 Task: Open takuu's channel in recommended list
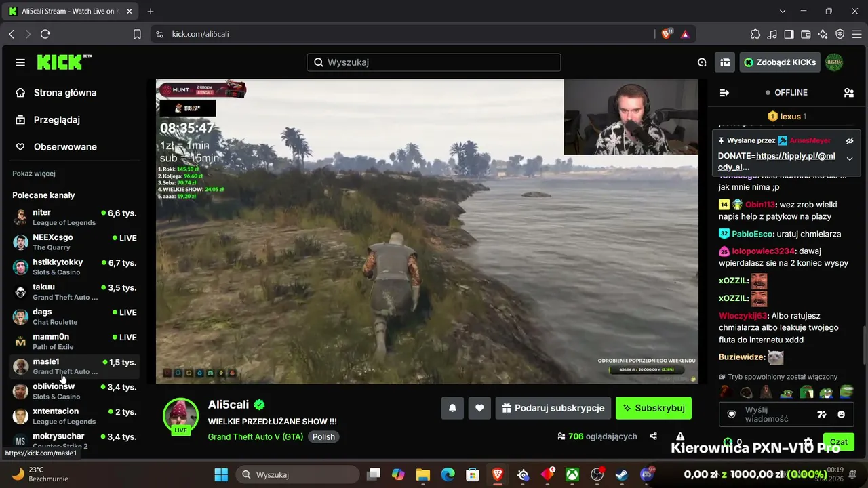pyautogui.click(x=75, y=292)
